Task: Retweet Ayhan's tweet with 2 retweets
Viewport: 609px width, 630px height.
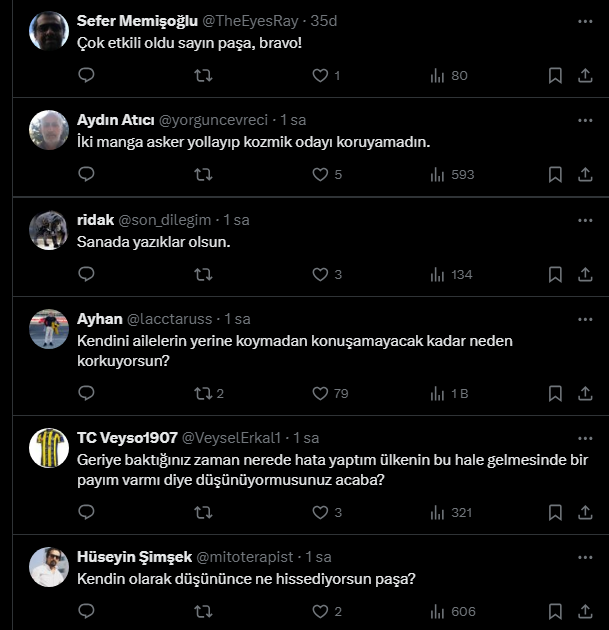Action: tap(209, 393)
